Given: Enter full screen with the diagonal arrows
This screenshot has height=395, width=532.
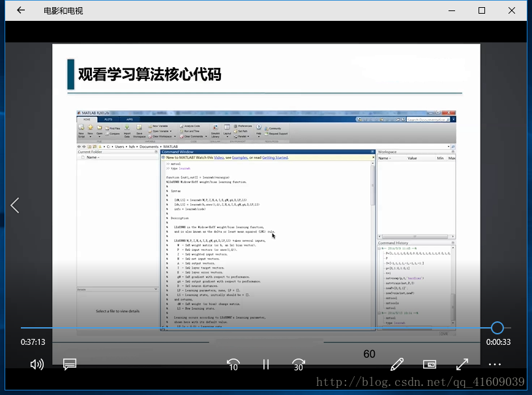Looking at the screenshot, I should (x=462, y=364).
